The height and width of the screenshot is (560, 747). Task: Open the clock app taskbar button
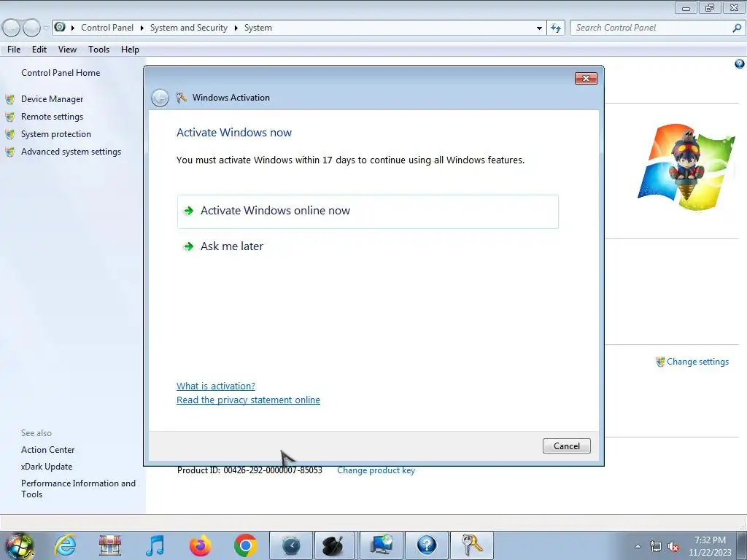pyautogui.click(x=291, y=545)
